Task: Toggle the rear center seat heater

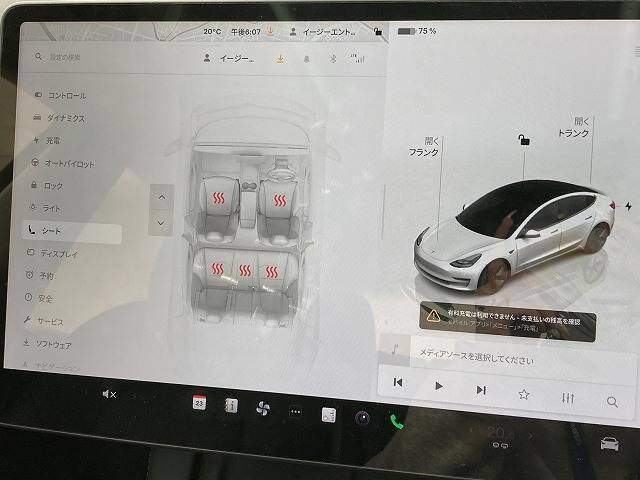Action: (x=244, y=270)
